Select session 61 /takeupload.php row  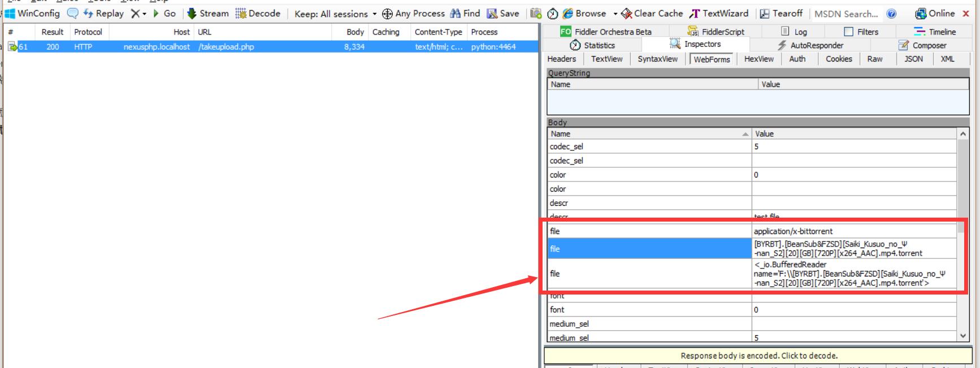point(270,47)
